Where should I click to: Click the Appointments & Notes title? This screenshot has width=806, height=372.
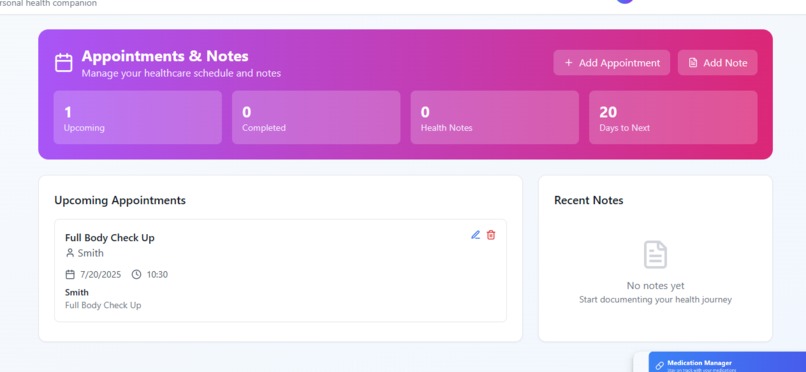click(165, 56)
